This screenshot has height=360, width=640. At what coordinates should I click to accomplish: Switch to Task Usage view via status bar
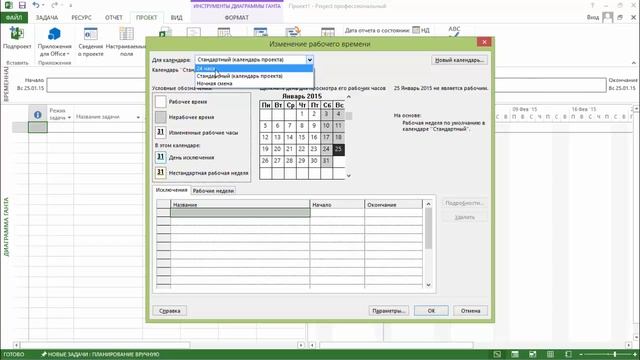[x=515, y=354]
